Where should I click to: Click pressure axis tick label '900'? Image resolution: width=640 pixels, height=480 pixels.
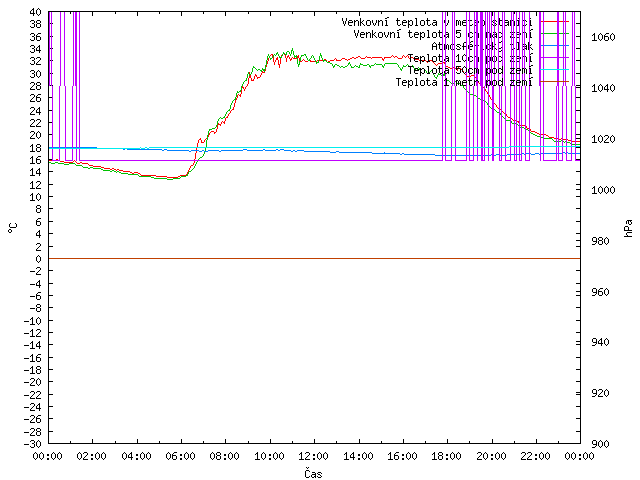pos(600,444)
